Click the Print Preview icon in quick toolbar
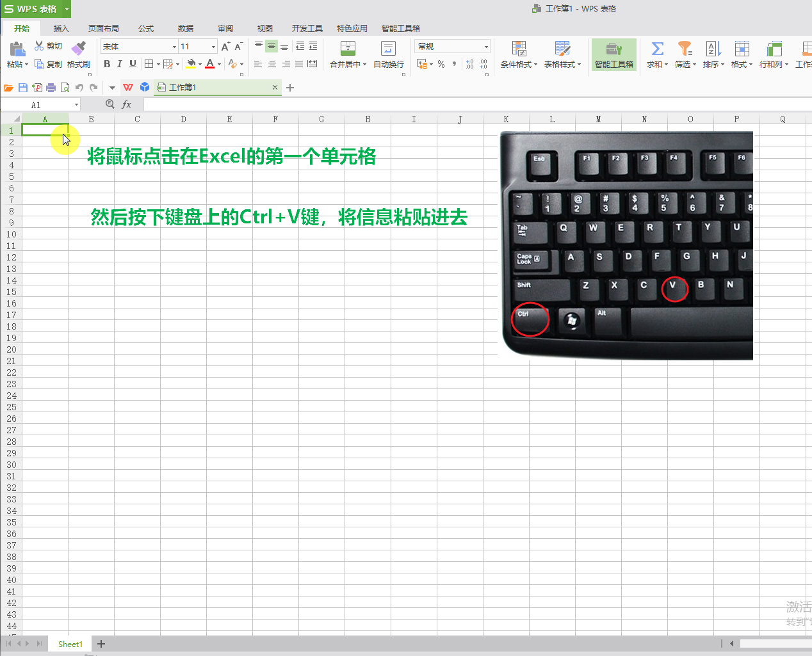 (x=65, y=88)
